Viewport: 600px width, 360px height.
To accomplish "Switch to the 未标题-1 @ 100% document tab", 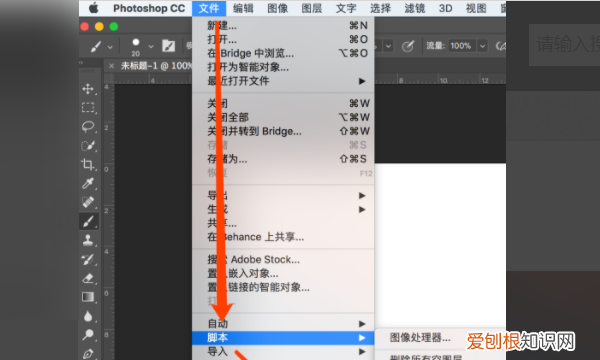I will (x=156, y=66).
